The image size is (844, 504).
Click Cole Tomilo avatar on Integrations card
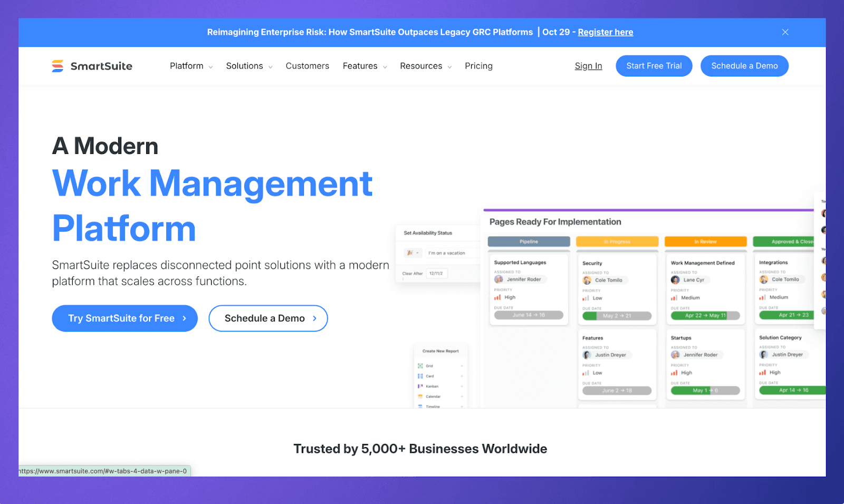[763, 279]
